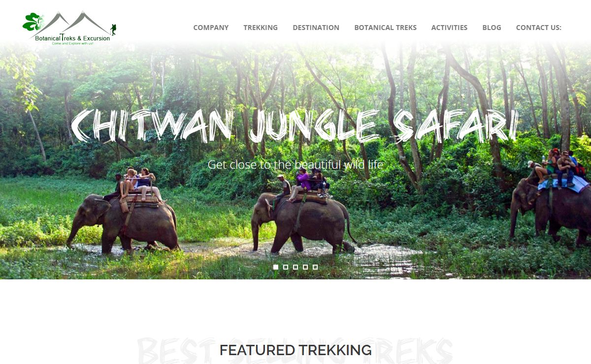Click the Featured Trekking section heading
591x364 pixels.
tap(295, 350)
